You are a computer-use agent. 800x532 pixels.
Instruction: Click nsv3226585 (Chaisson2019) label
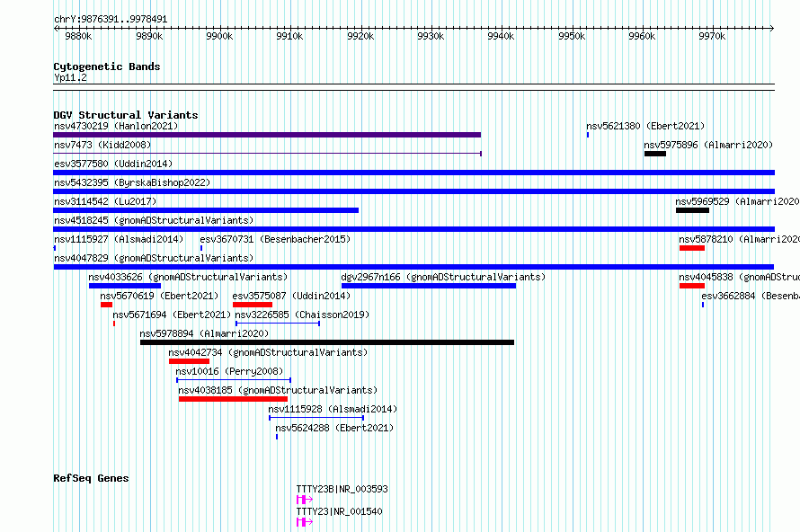(x=302, y=315)
